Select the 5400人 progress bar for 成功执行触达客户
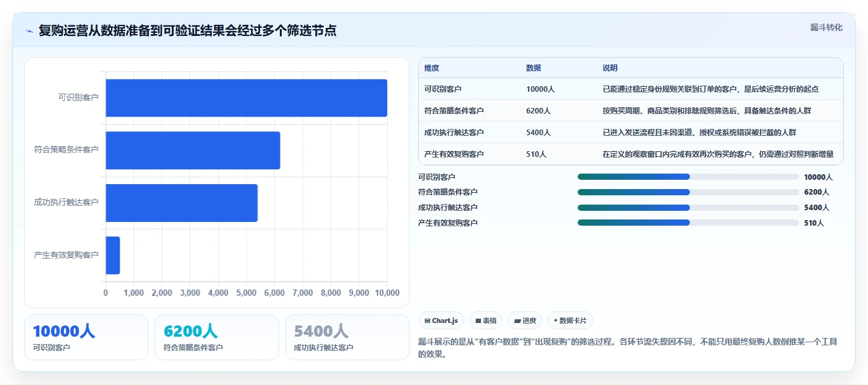Viewport: 868px width, 385px height. pos(688,208)
